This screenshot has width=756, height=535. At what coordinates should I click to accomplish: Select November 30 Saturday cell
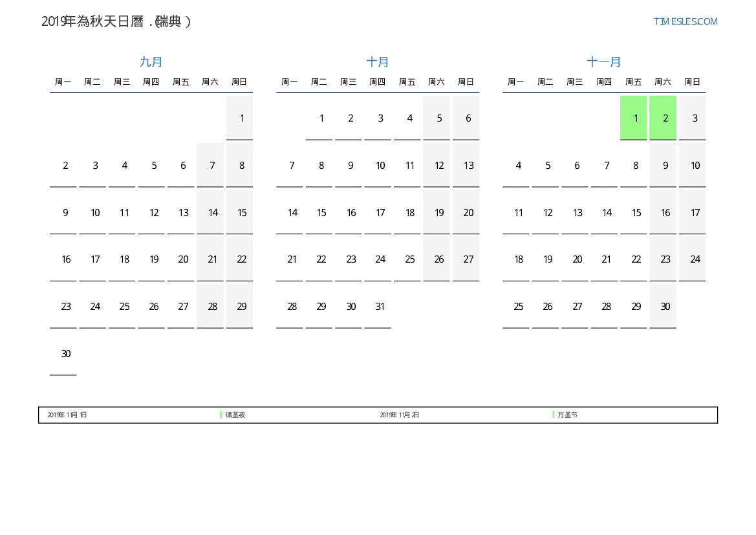pyautogui.click(x=663, y=307)
